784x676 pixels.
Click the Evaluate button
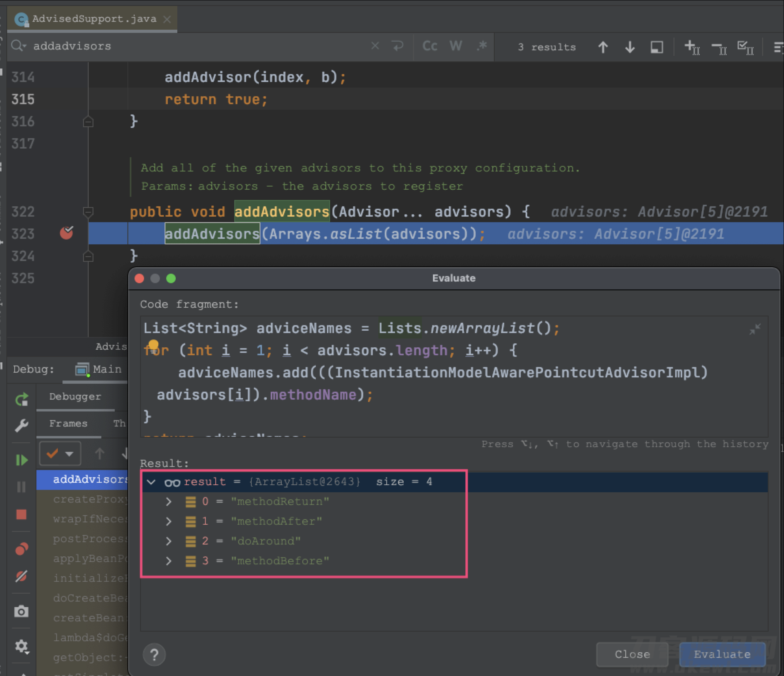pyautogui.click(x=722, y=655)
